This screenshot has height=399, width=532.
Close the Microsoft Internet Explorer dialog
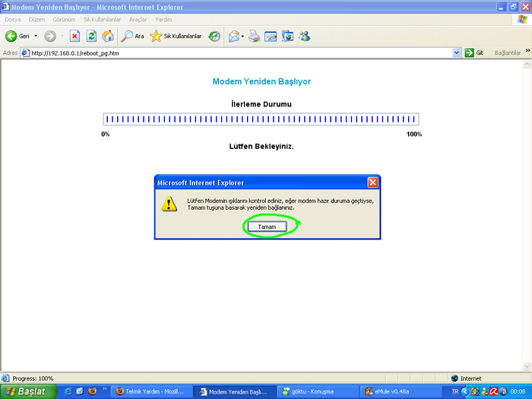point(373,182)
